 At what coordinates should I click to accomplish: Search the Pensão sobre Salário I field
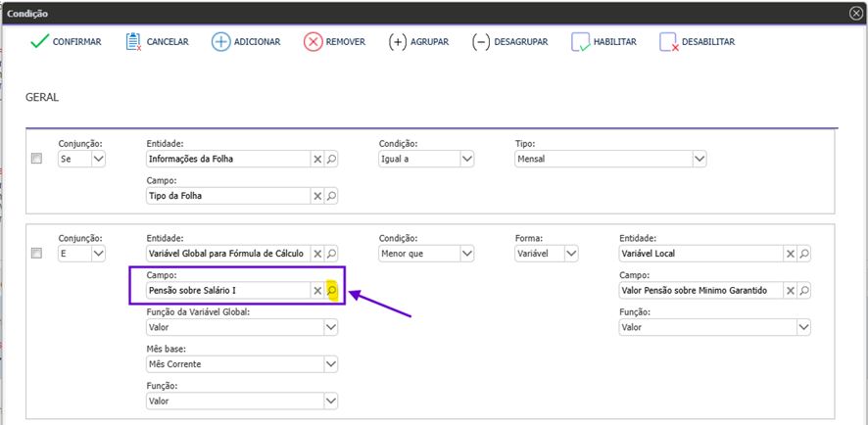pyautogui.click(x=332, y=291)
